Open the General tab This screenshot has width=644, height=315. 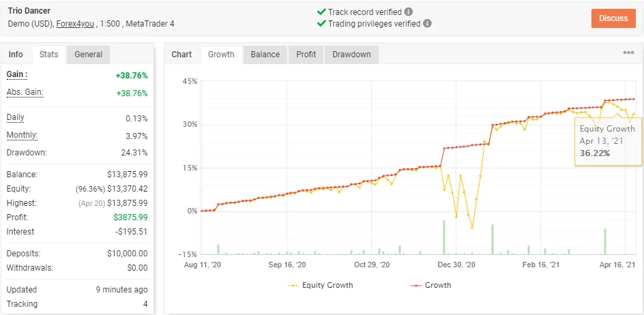point(88,55)
